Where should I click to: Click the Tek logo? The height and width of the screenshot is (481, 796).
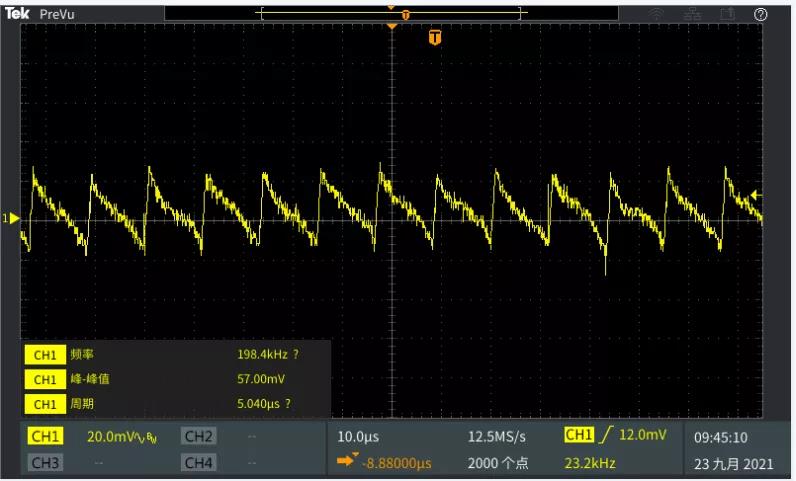[17, 13]
